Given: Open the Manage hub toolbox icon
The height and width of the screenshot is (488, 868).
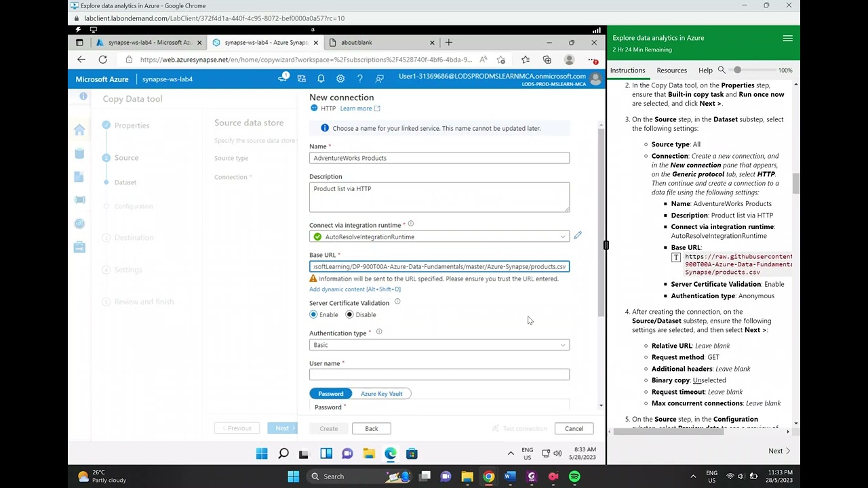Looking at the screenshot, I should [79, 247].
